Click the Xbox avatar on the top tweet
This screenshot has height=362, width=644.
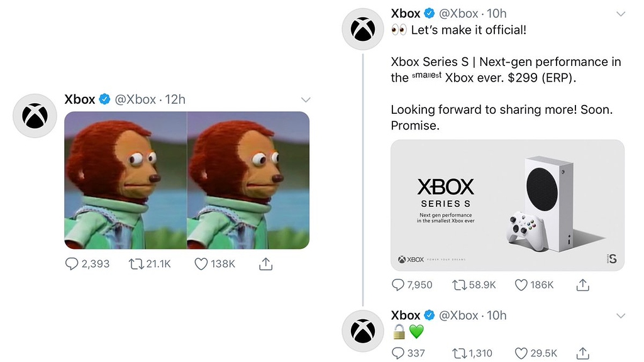click(x=363, y=28)
